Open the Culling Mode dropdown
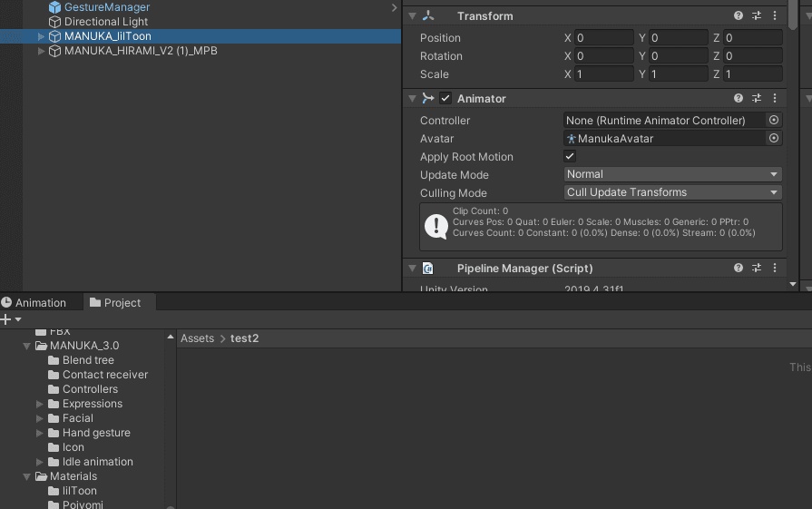 pos(672,192)
